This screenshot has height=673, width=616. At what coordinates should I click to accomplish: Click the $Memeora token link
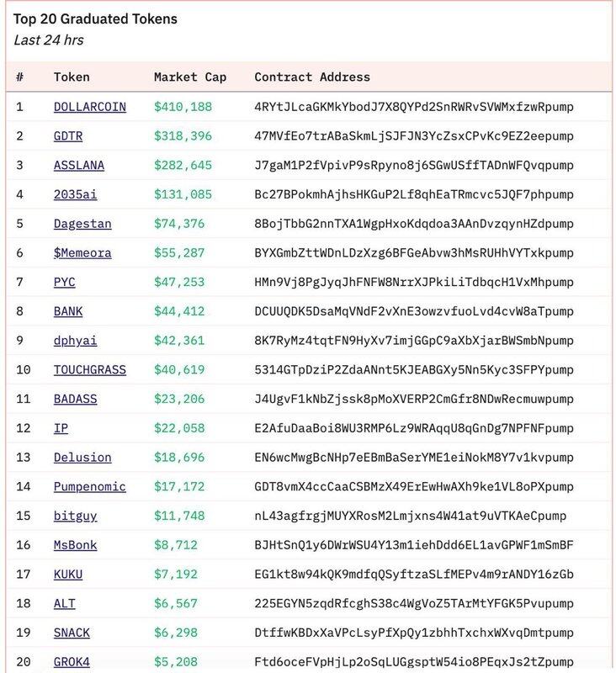click(82, 253)
